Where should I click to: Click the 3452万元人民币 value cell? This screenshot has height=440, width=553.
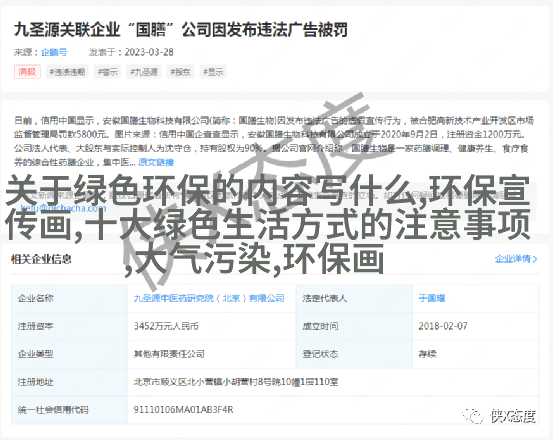211,326
